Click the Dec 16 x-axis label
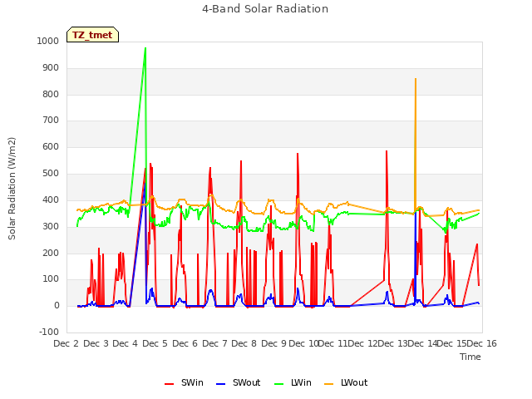532x399 pixels. [481, 343]
